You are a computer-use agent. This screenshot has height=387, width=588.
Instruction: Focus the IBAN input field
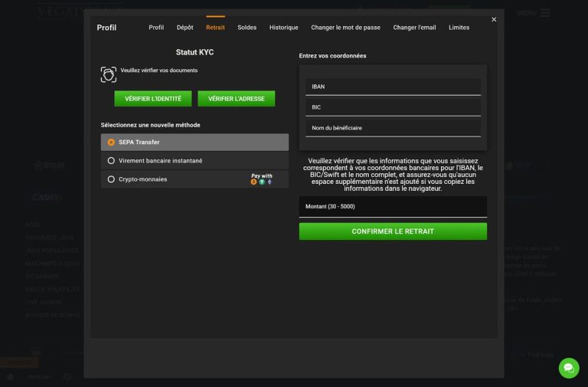pyautogui.click(x=393, y=87)
